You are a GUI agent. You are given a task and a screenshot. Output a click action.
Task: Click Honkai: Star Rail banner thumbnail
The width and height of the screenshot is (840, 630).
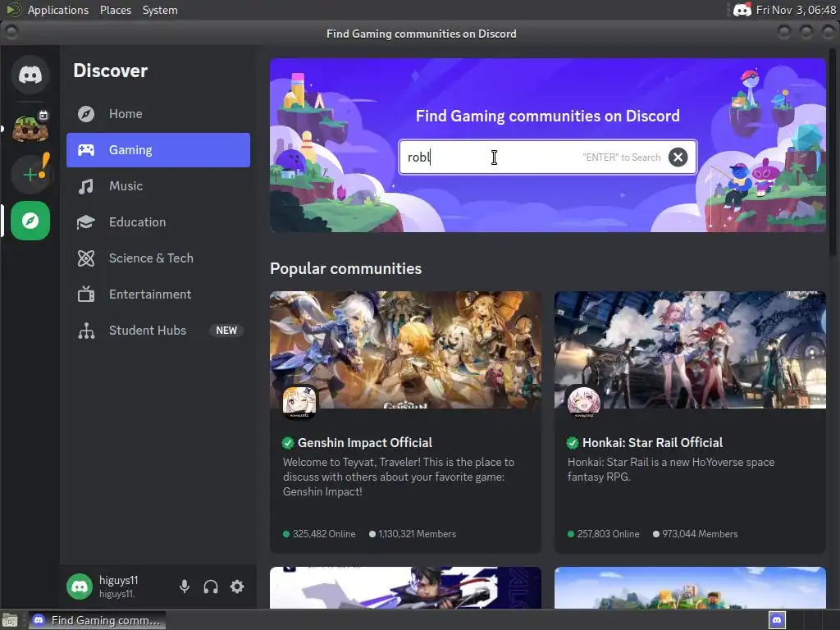[690, 349]
